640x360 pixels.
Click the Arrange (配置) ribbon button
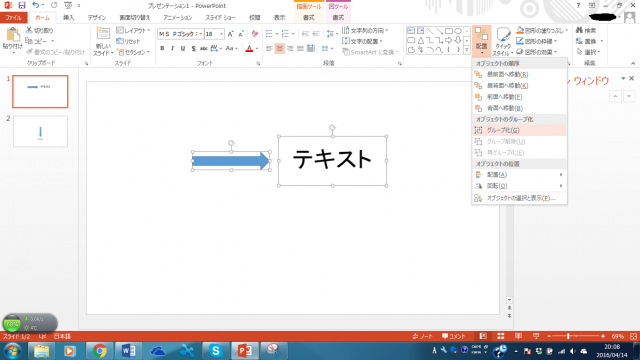pos(482,42)
